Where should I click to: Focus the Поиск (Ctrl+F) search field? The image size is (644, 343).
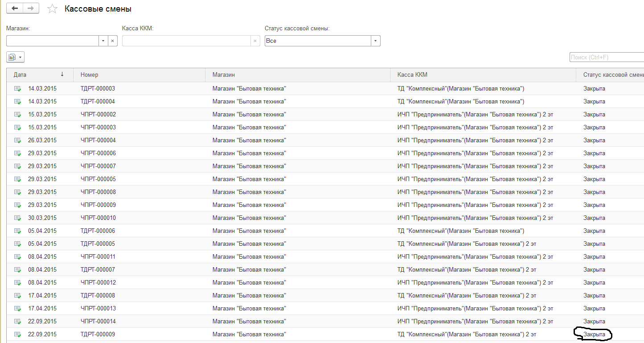pos(607,57)
